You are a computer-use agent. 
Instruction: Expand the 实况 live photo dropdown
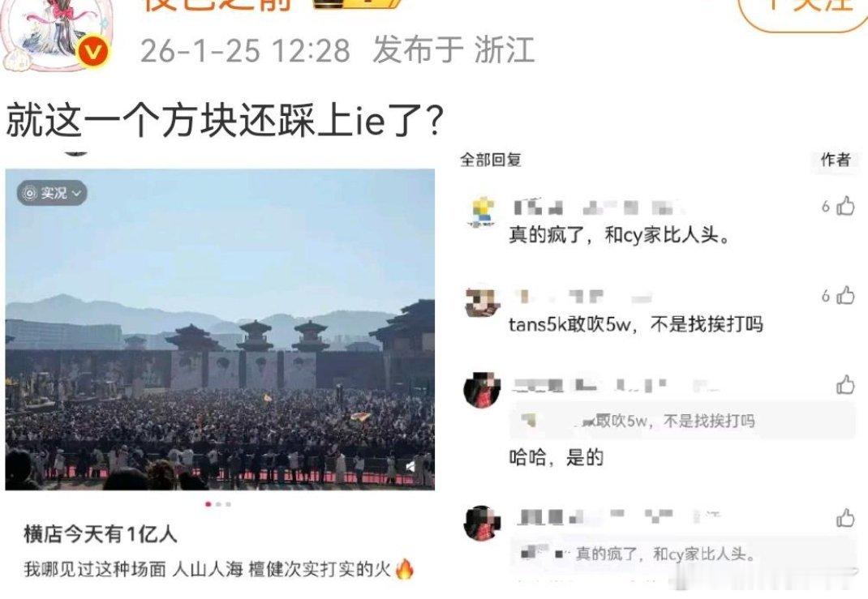pos(52,193)
